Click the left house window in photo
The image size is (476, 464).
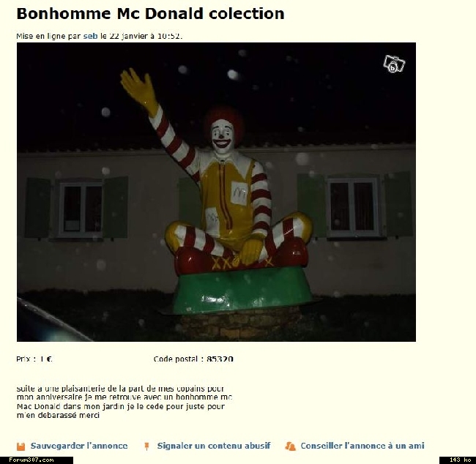[81, 209]
